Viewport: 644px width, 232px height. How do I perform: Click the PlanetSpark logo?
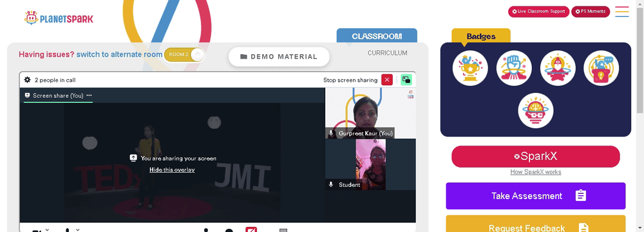click(x=59, y=18)
